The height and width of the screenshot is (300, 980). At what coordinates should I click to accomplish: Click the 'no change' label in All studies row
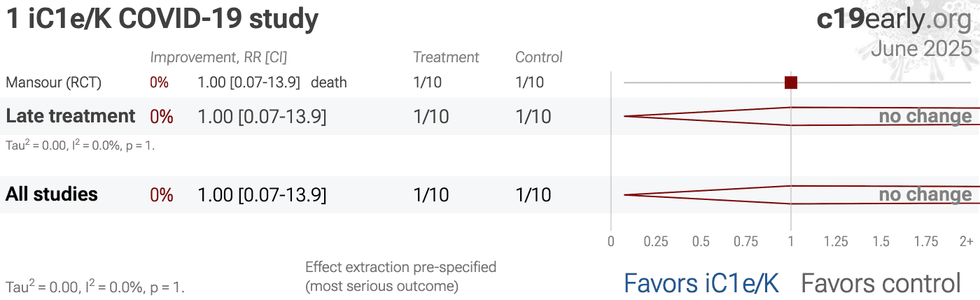(925, 194)
